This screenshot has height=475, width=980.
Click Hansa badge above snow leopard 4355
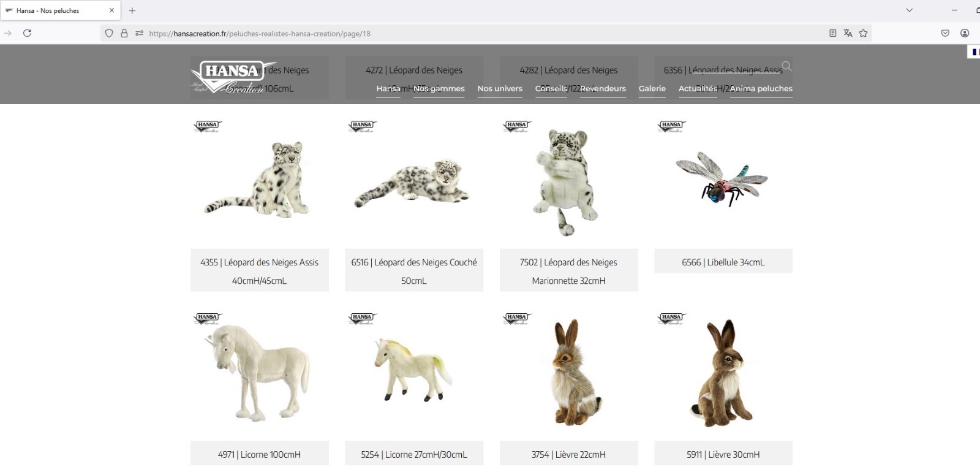point(208,126)
